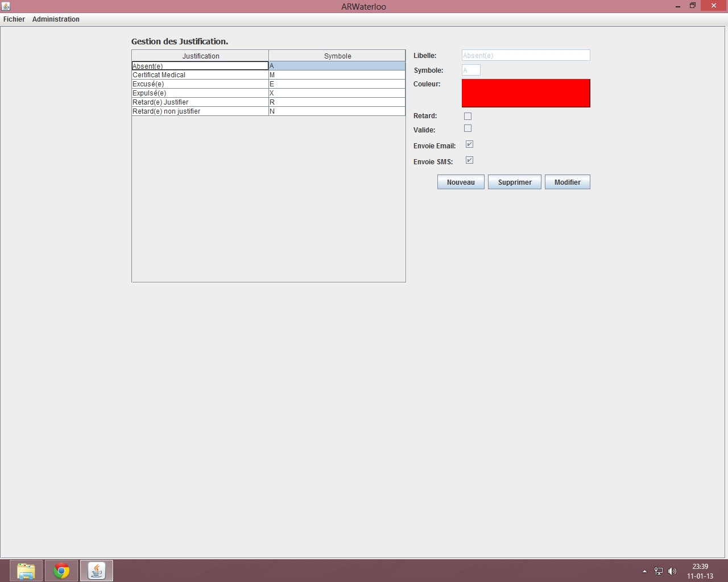The width and height of the screenshot is (728, 582).
Task: Tick the Valide checkbox
Action: point(468,128)
